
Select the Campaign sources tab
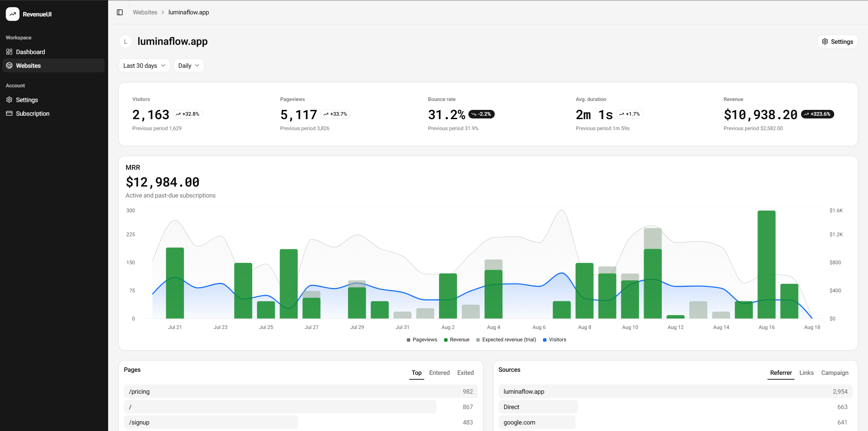click(x=834, y=373)
